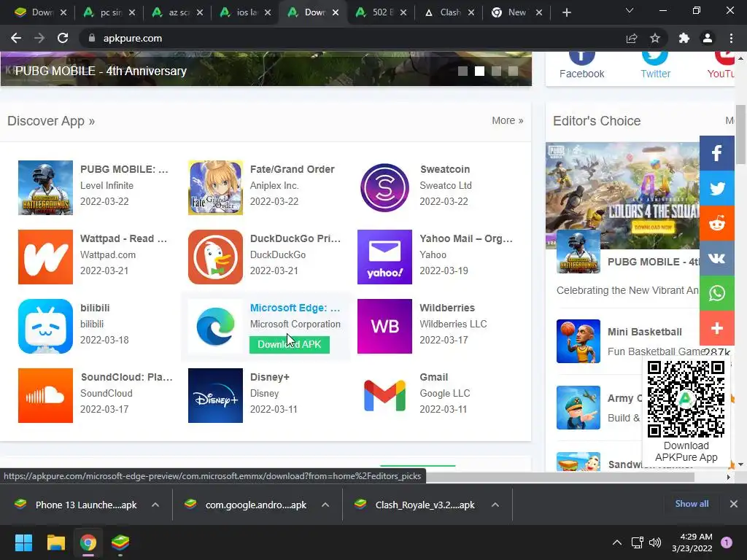Share this page from the address bar
The width and height of the screenshot is (747, 560).
632,38
